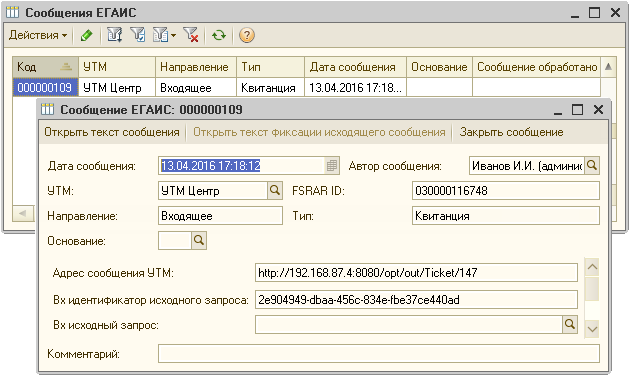Open the Действия dropdown menu

click(x=38, y=35)
